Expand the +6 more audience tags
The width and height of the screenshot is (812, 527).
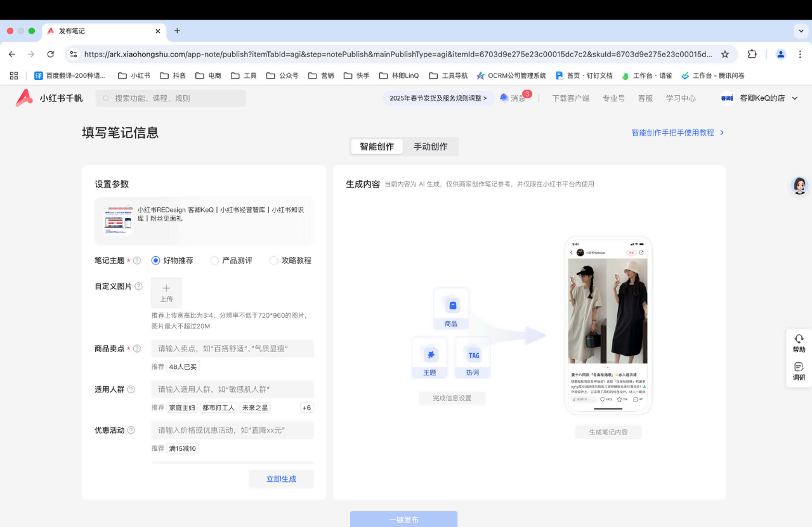pyautogui.click(x=306, y=408)
